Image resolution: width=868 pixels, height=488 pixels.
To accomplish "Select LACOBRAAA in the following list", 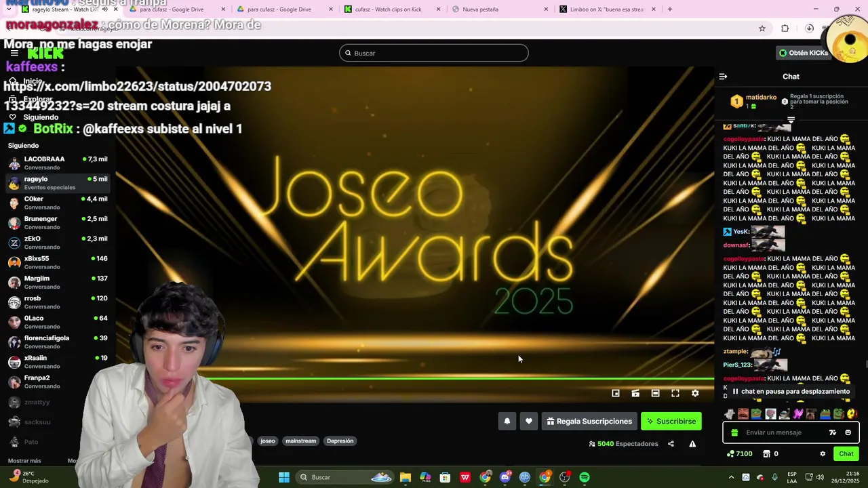I will (58, 163).
